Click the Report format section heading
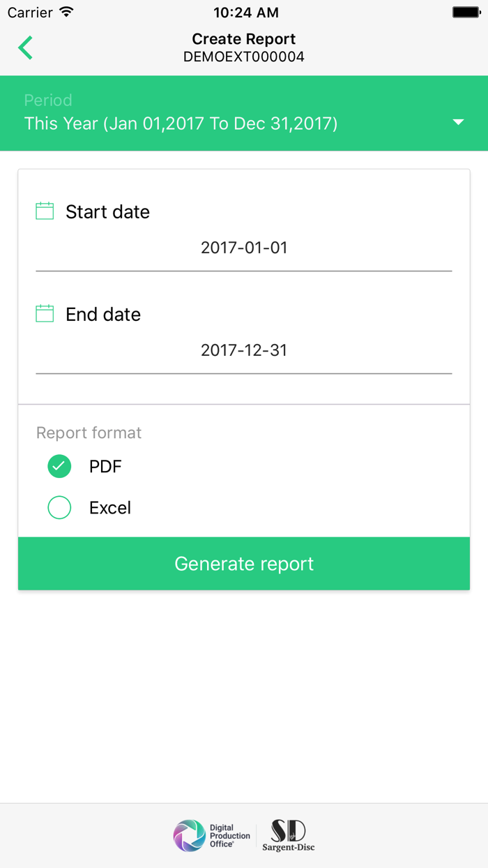 tap(89, 433)
